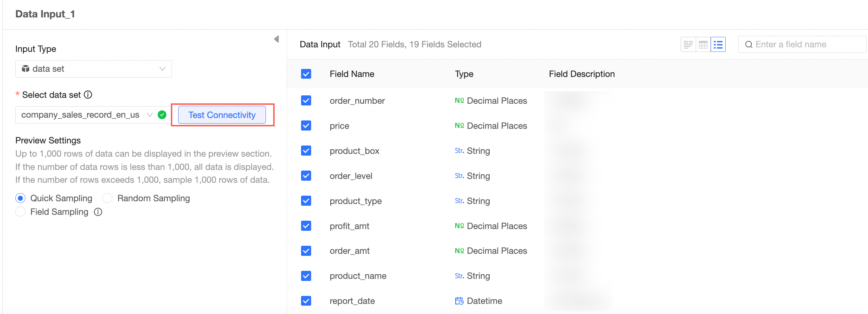Open the Input Type dropdown
Viewport: 868px width, 314px height.
(x=93, y=69)
